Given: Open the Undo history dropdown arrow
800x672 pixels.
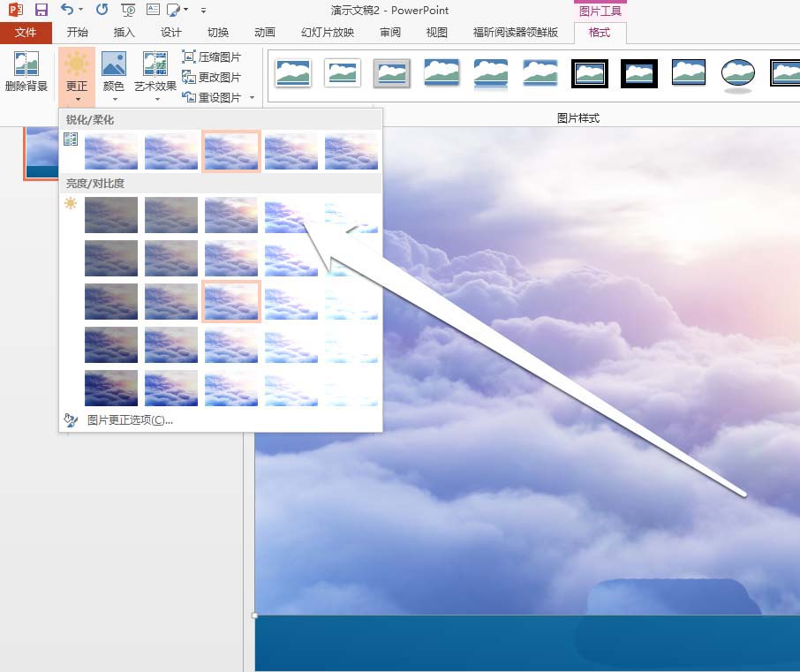Looking at the screenshot, I should [x=80, y=10].
